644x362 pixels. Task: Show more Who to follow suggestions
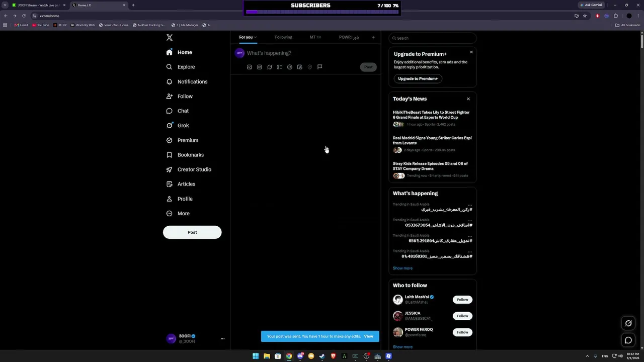(x=403, y=347)
